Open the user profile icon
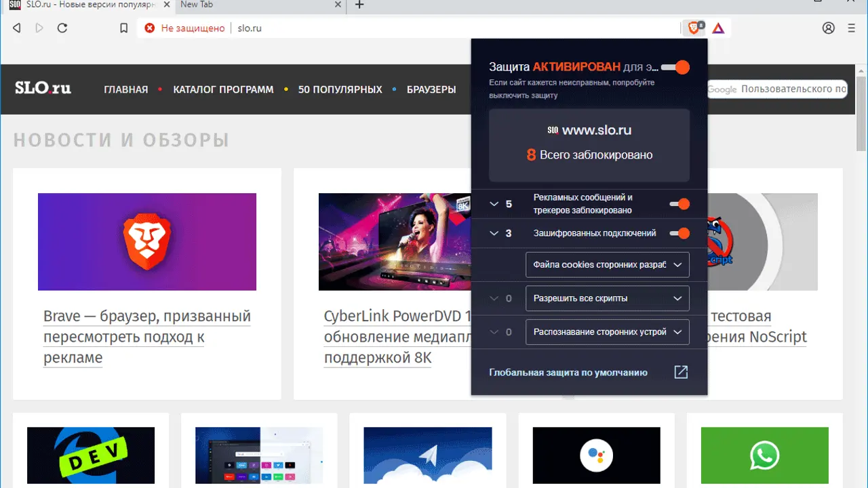Viewport: 868px width, 488px height. (x=828, y=28)
